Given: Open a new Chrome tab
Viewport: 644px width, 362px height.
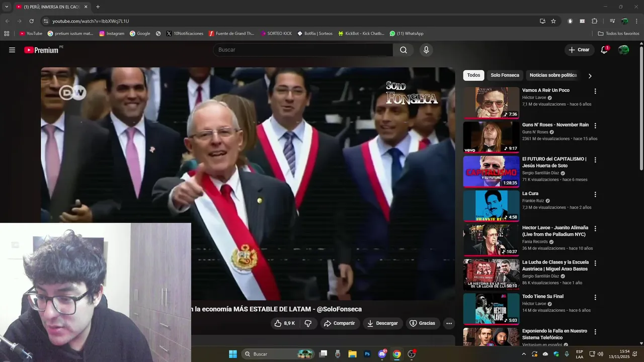Looking at the screenshot, I should click(98, 7).
